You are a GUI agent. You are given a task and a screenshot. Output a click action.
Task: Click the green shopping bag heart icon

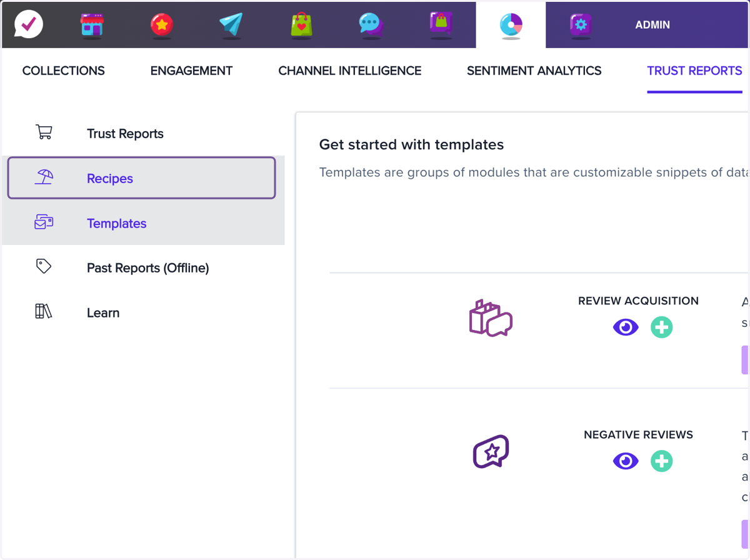coord(301,24)
